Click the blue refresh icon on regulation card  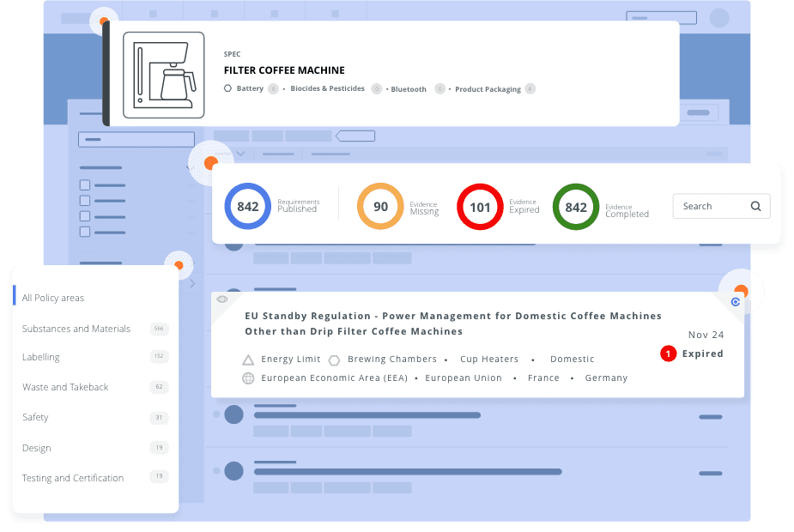(x=735, y=302)
